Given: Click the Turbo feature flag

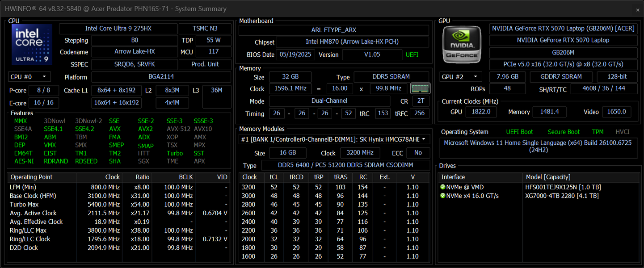Looking at the screenshot, I should tap(175, 153).
